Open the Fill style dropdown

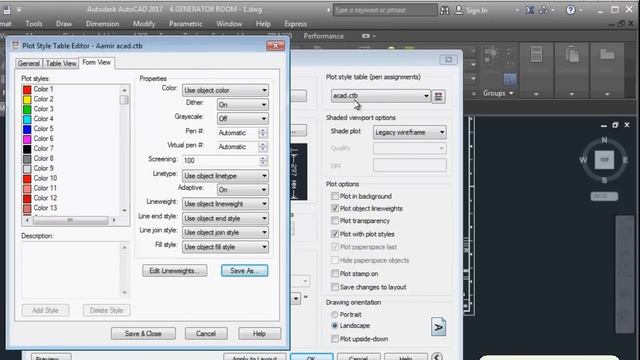point(225,247)
